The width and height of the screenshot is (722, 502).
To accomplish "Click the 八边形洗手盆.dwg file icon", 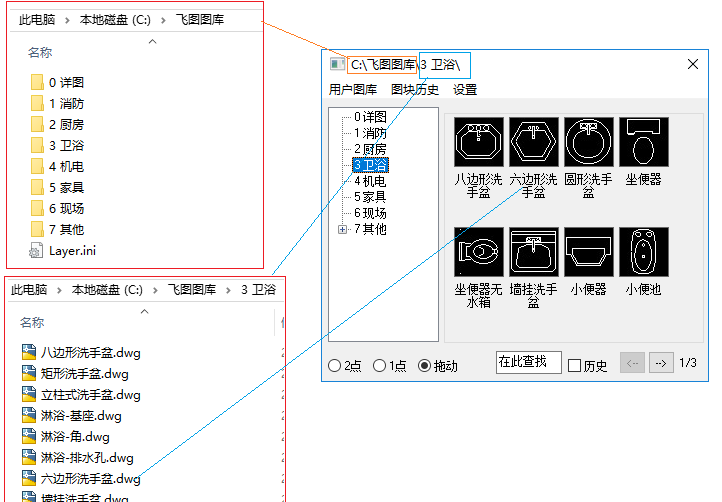I will tap(29, 352).
